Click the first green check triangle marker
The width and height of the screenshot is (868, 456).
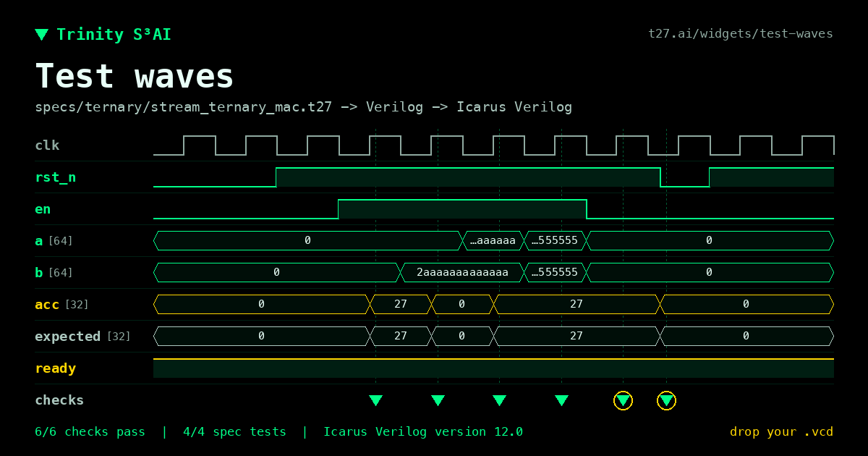[x=375, y=400]
